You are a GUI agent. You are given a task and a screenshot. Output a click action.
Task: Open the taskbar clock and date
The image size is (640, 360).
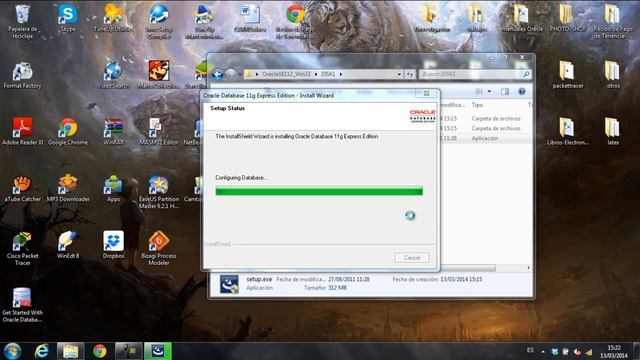click(x=614, y=351)
